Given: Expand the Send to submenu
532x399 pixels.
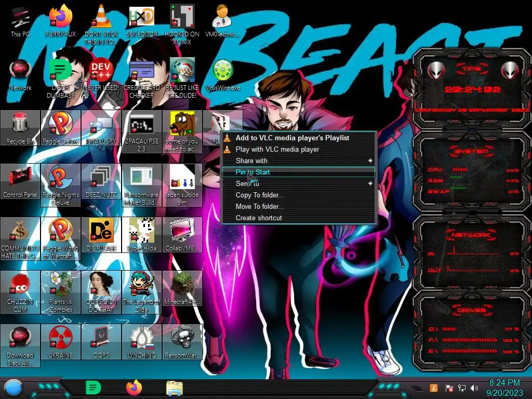Looking at the screenshot, I should [299, 183].
